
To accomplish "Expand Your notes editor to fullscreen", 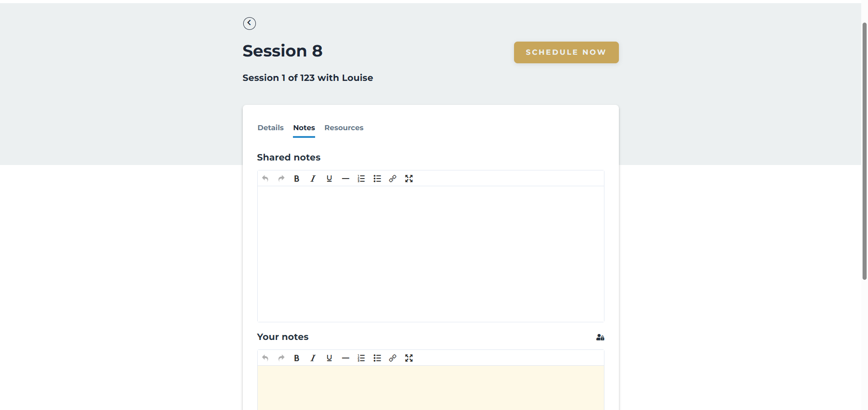I will coord(409,358).
